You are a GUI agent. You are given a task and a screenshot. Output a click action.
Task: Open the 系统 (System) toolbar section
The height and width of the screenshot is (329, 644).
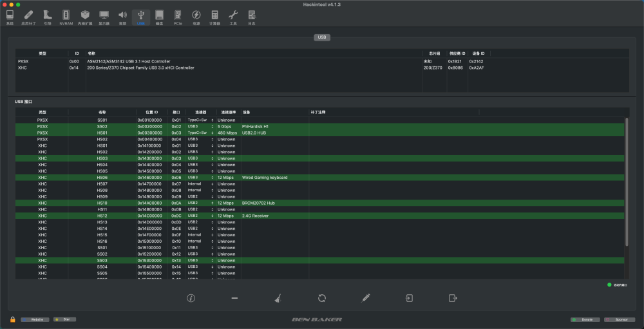pyautogui.click(x=10, y=17)
